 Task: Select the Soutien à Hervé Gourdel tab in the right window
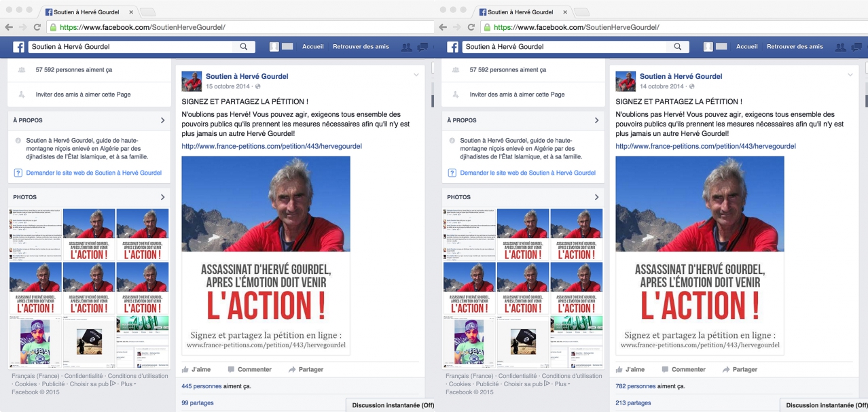pyautogui.click(x=522, y=12)
